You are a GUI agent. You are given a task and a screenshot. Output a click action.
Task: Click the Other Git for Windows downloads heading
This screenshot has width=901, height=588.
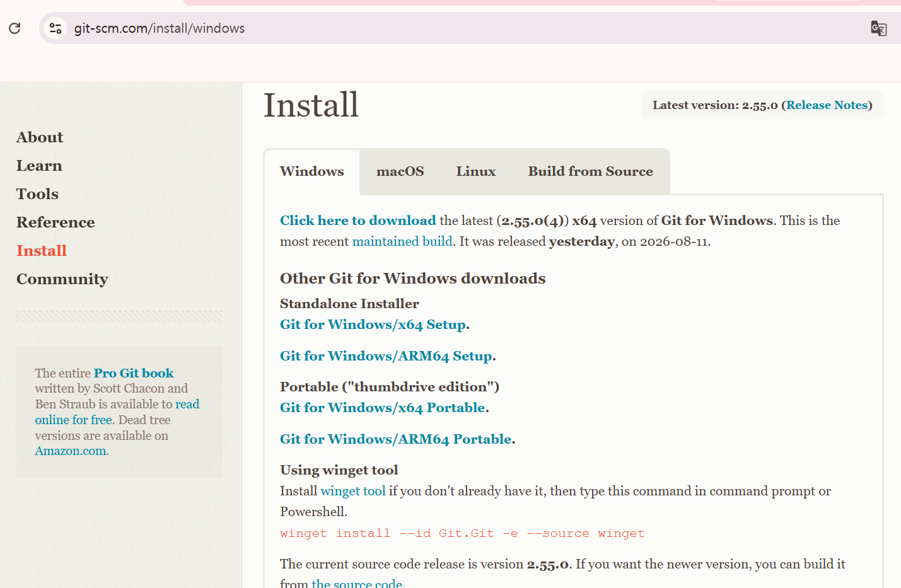(x=413, y=279)
